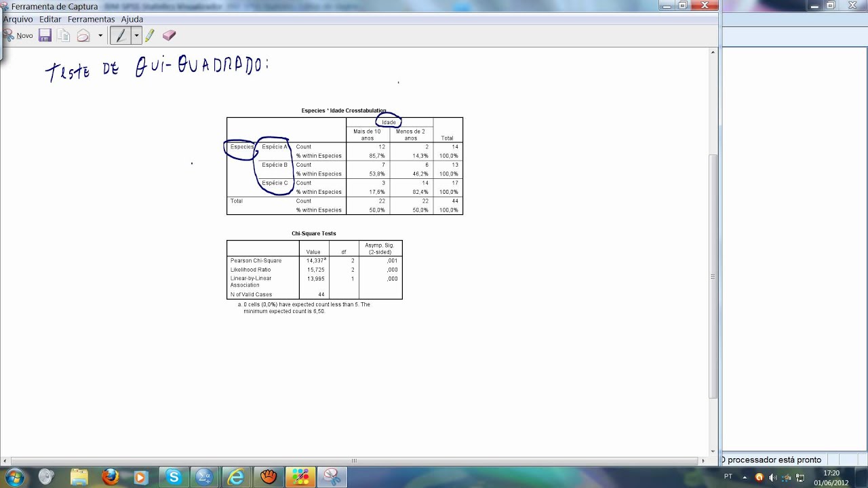Open the Ajuda menu
This screenshot has height=488, width=868.
click(x=132, y=19)
